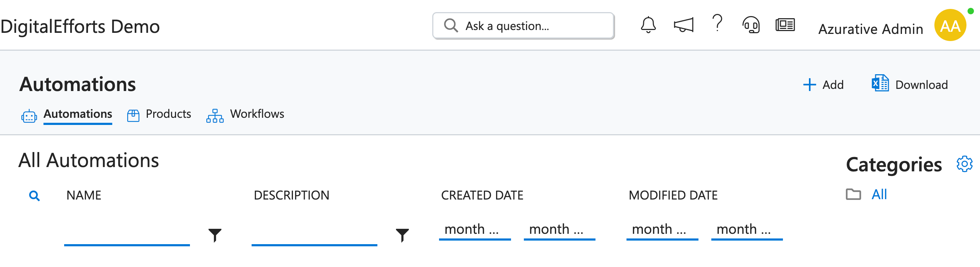Download the automations Excel file
This screenshot has height=267, width=980.
tap(909, 84)
